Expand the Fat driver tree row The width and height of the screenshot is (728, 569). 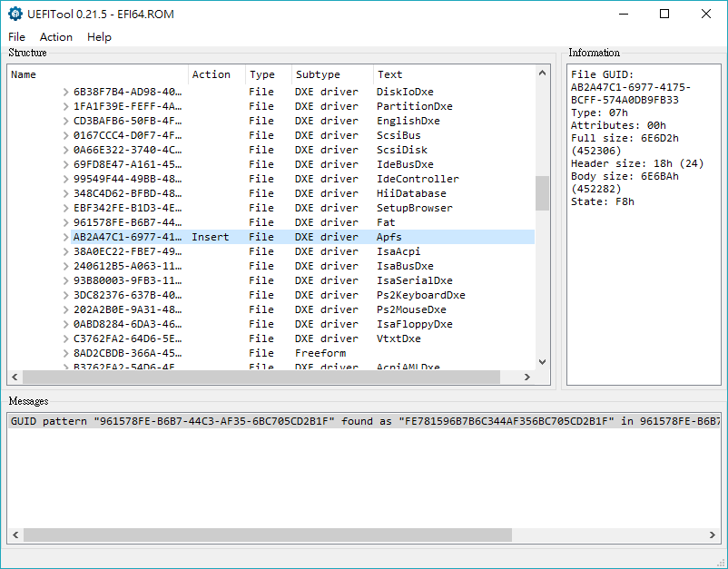(66, 222)
